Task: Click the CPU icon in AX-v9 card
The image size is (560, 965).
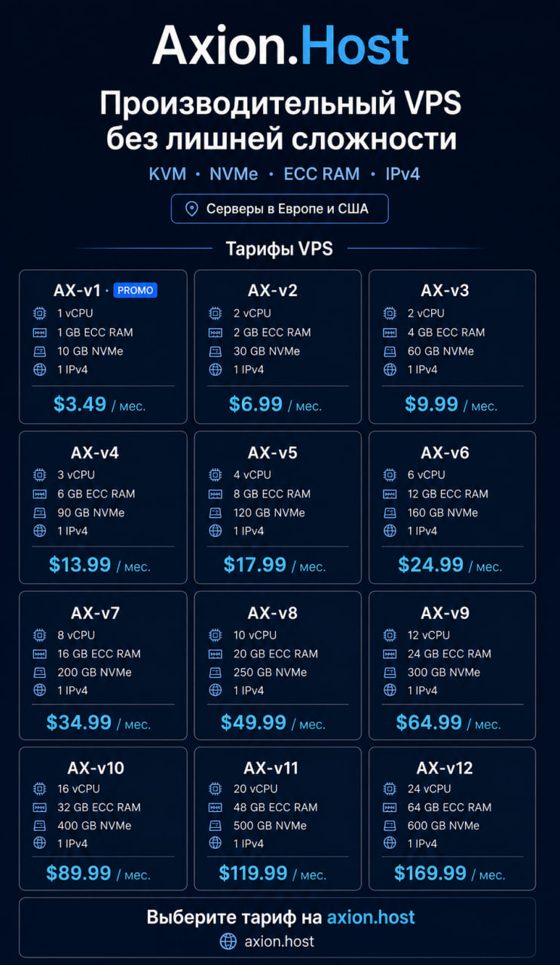Action: coord(390,635)
